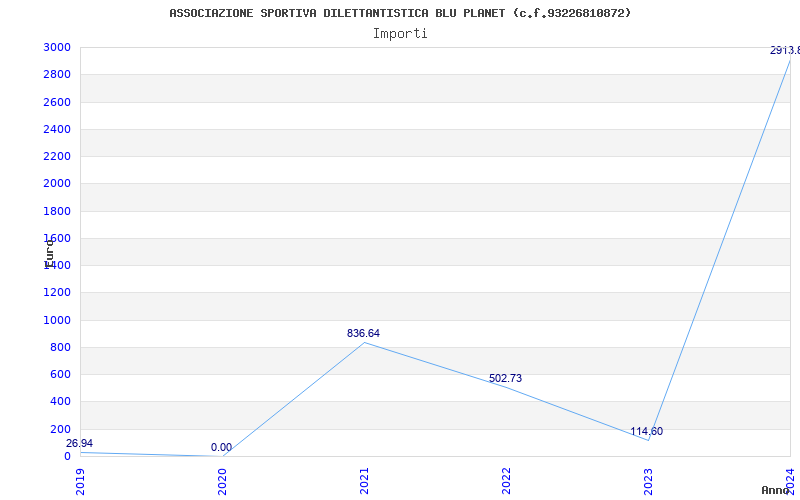800x500 pixels.
Task: Click the 800 y-axis value
Action: coord(60,347)
